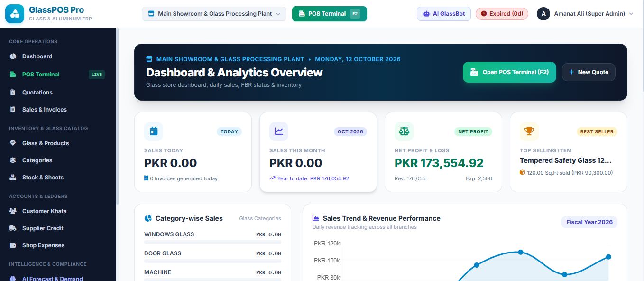Click Open POS Terminal (F2) banner button
This screenshot has height=281, width=644.
(x=509, y=72)
